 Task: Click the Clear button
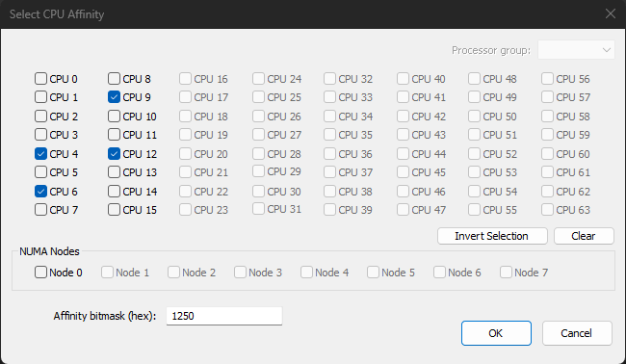click(584, 236)
